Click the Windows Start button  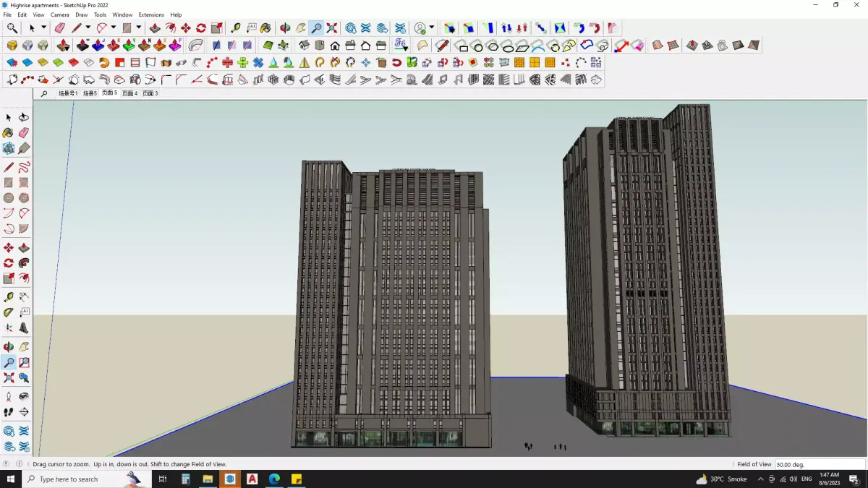[x=11, y=479]
